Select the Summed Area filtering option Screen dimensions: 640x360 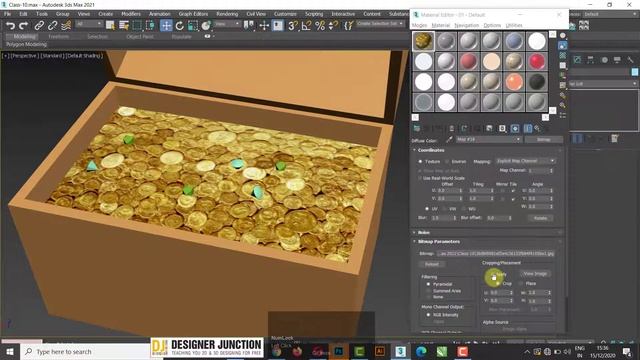[x=428, y=291]
